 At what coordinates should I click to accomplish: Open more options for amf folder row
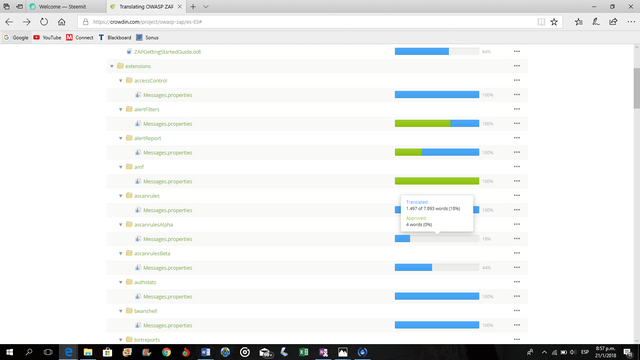click(517, 167)
